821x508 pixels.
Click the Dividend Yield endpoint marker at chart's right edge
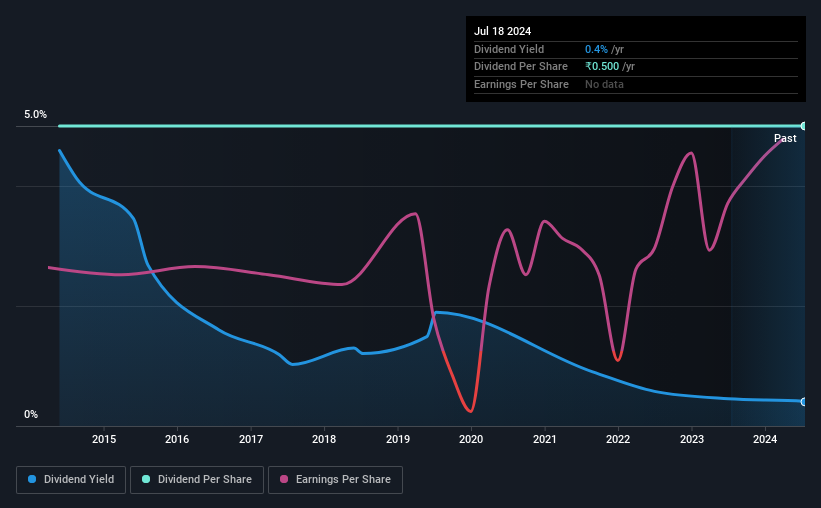coord(803,402)
